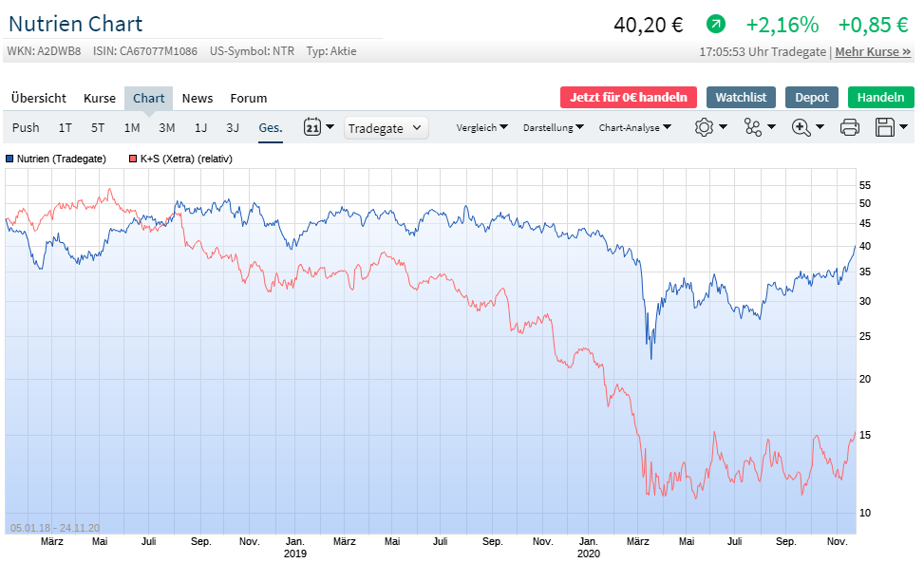Print the chart using printer icon

(849, 127)
